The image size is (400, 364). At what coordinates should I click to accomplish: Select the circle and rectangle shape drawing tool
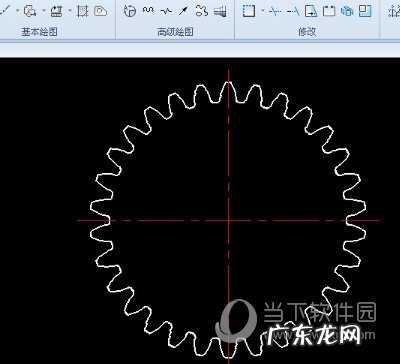click(x=30, y=11)
